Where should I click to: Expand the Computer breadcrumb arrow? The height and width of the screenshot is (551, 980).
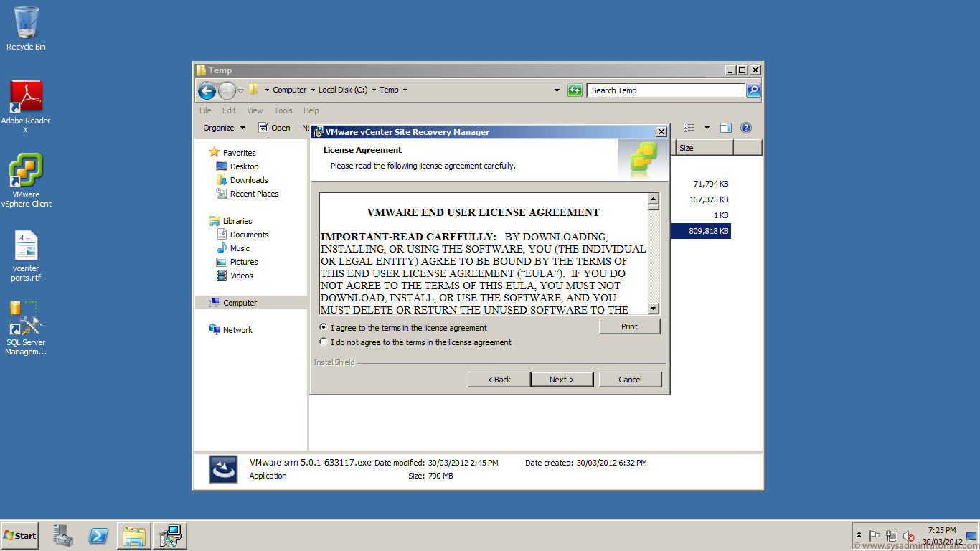point(312,90)
